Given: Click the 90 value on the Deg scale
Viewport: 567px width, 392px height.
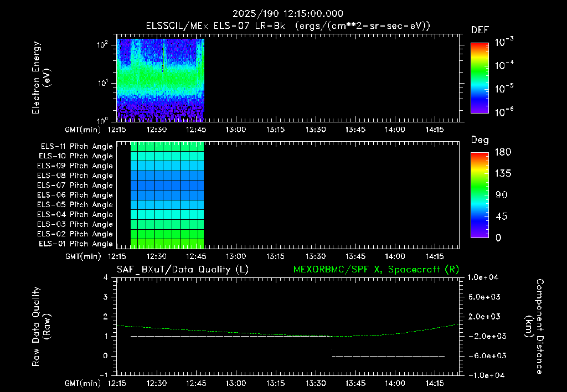Looking at the screenshot, I should point(501,195).
